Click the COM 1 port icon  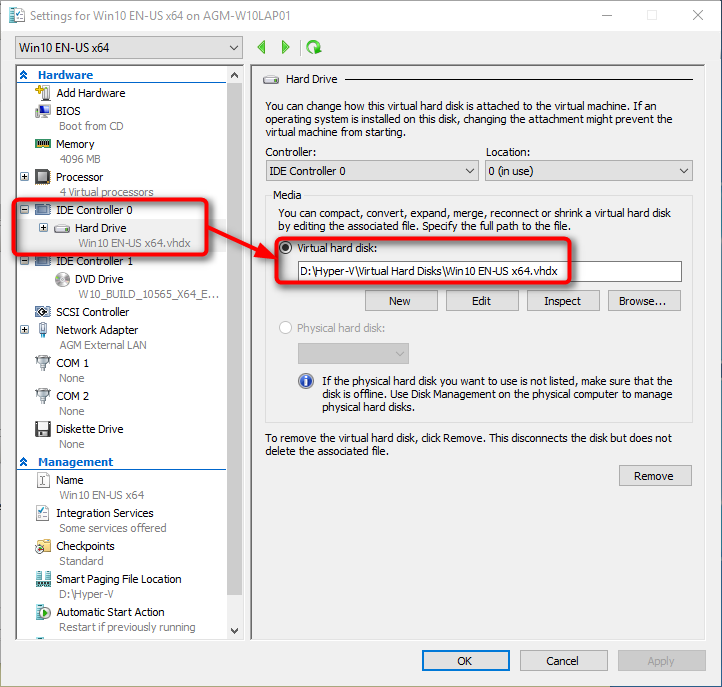(43, 363)
